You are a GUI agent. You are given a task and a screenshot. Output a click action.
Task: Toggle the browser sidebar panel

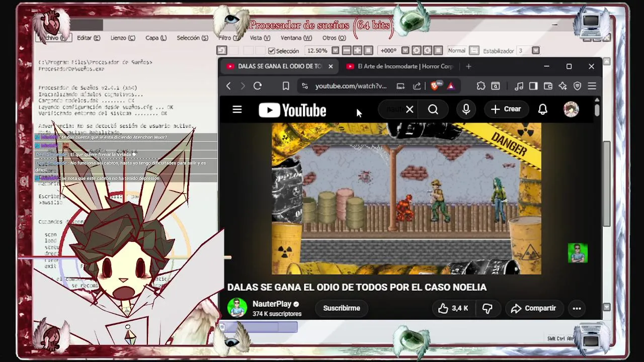[533, 86]
